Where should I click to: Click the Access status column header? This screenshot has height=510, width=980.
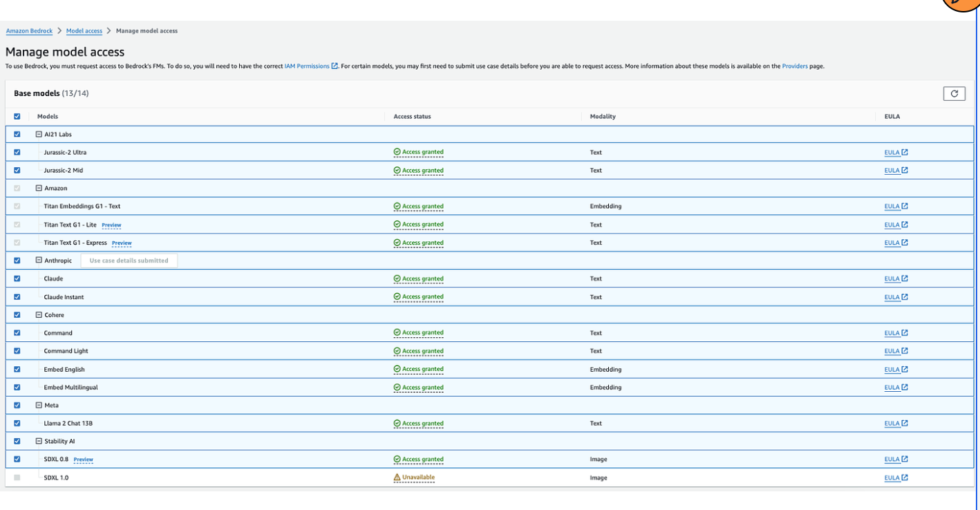[x=412, y=116]
